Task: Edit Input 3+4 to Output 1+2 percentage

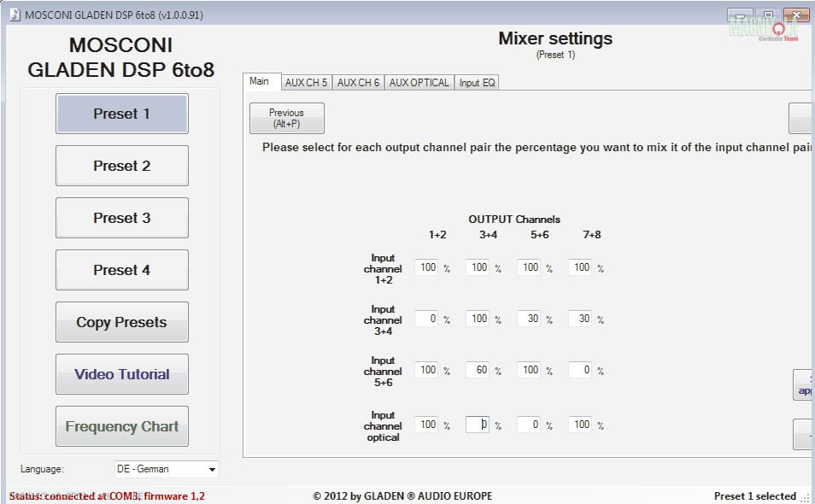Action: 426,319
